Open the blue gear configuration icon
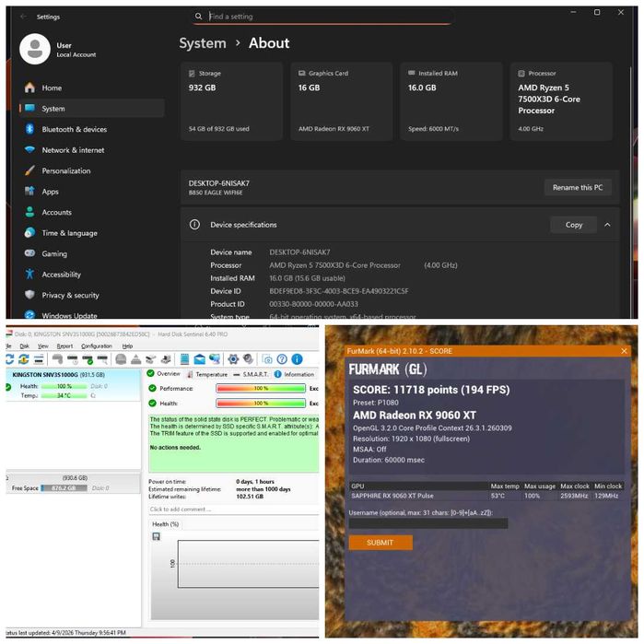This screenshot has width=644, height=644. tap(233, 359)
